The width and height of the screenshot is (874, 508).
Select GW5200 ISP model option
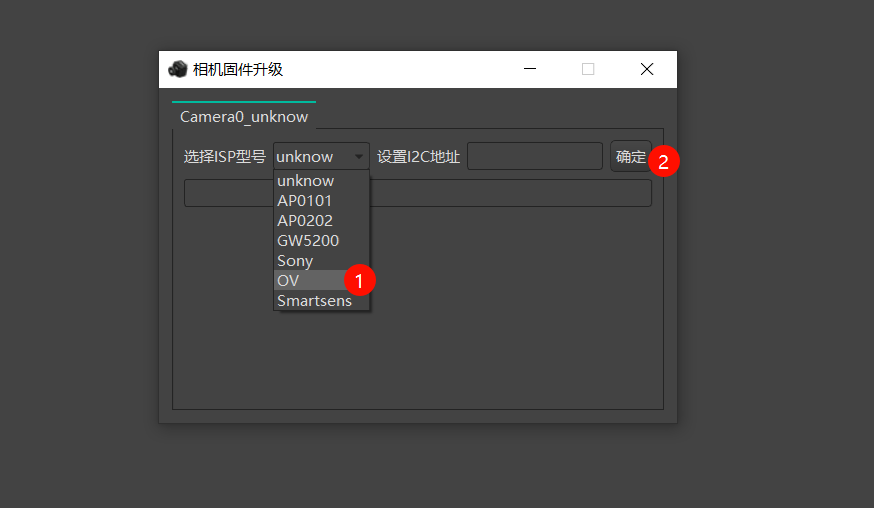click(x=308, y=241)
